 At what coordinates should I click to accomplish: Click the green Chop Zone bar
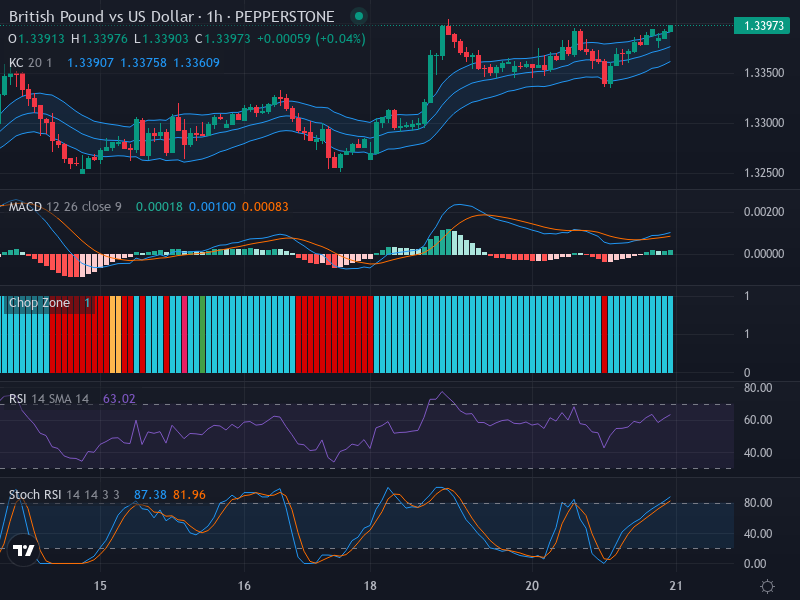click(x=203, y=334)
